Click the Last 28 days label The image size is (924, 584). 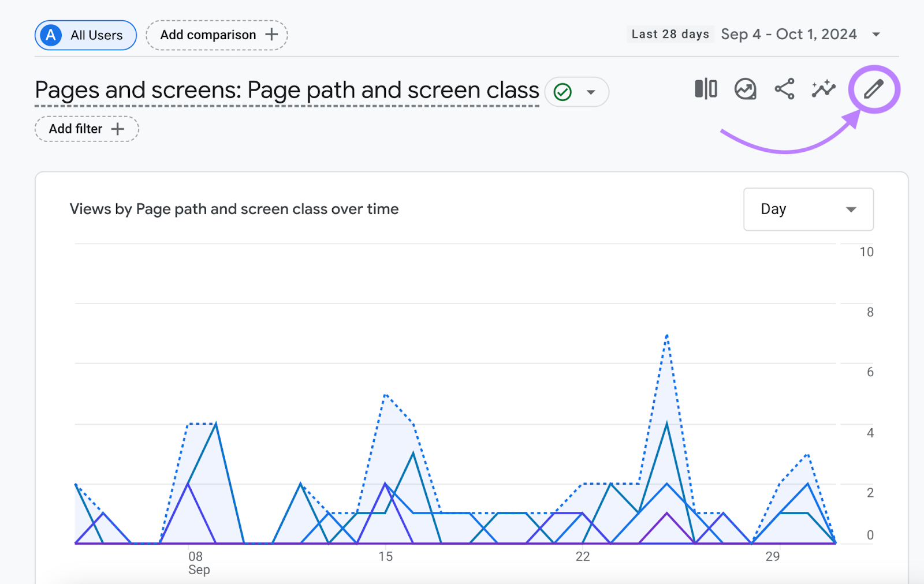pyautogui.click(x=670, y=34)
